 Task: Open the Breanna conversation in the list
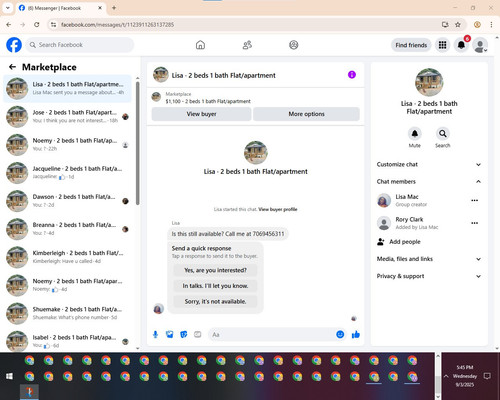point(68,229)
